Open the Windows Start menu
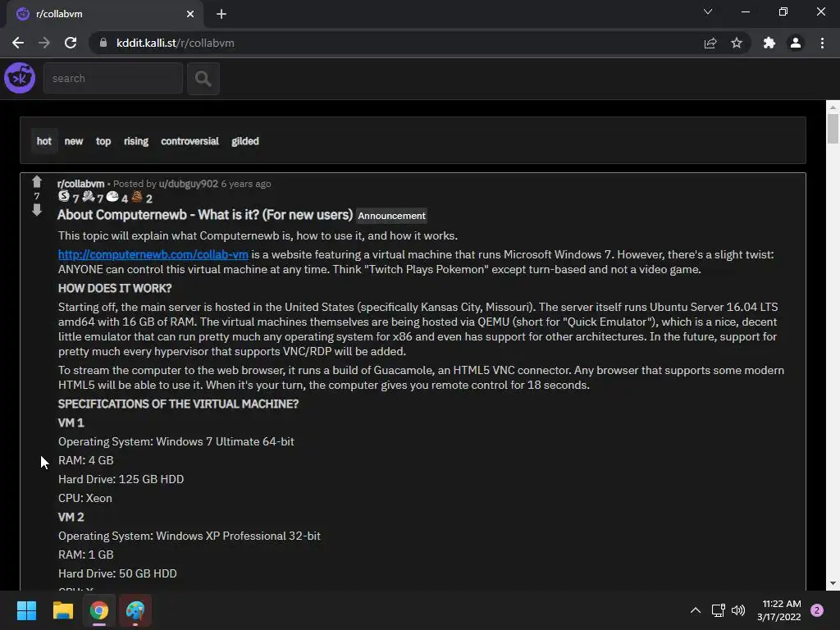Image resolution: width=840 pixels, height=630 pixels. [x=26, y=610]
